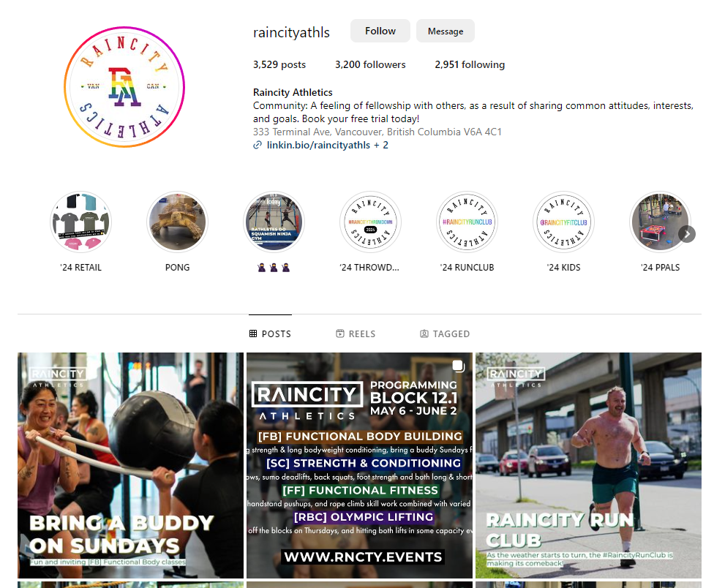The height and width of the screenshot is (588, 714).
Task: Click the Raincity Athletics profile picture
Action: (x=124, y=87)
